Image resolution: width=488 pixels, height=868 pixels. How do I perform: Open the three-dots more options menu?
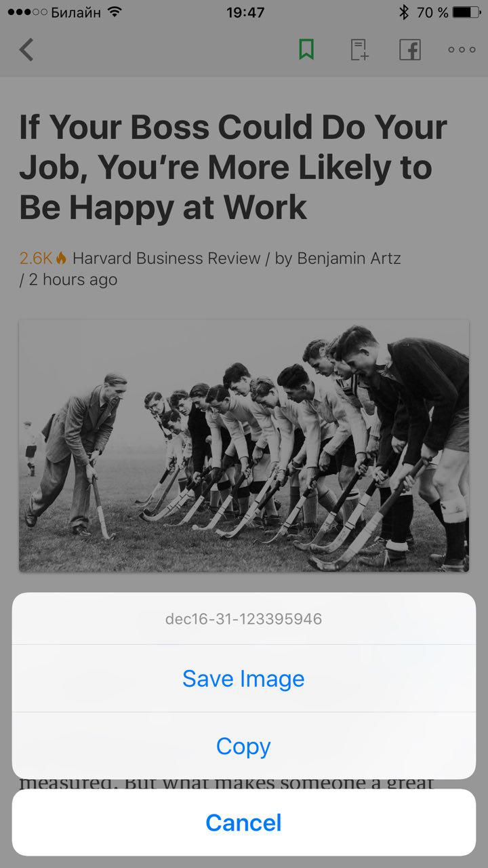tap(462, 50)
